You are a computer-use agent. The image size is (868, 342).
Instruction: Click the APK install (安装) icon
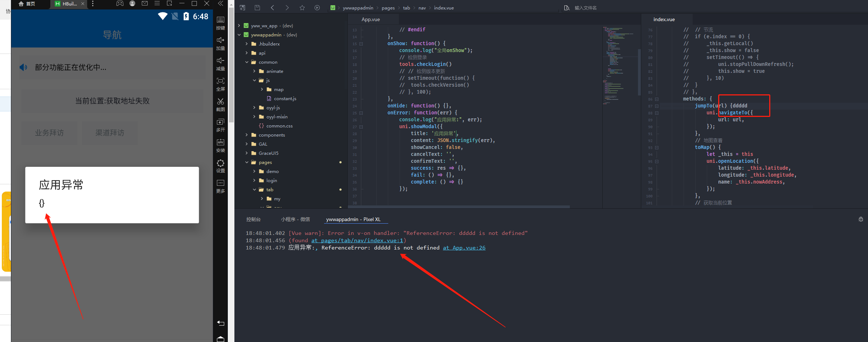(221, 145)
